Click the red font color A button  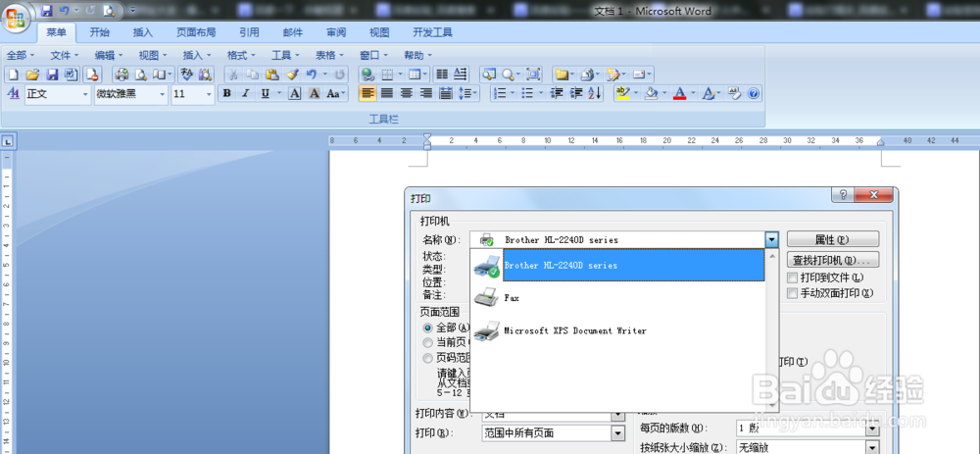(680, 94)
